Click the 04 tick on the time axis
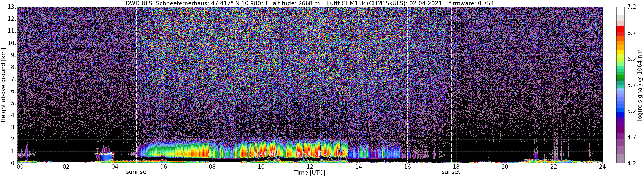644x177 pixels. click(115, 167)
